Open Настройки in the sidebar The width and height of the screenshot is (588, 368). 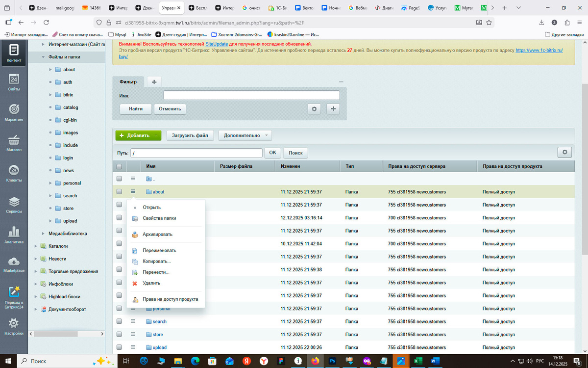click(14, 326)
